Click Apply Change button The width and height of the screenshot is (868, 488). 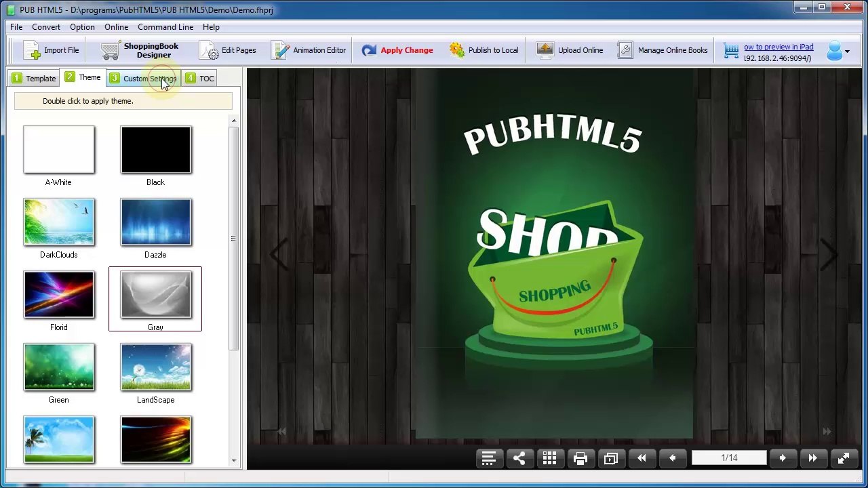[397, 50]
